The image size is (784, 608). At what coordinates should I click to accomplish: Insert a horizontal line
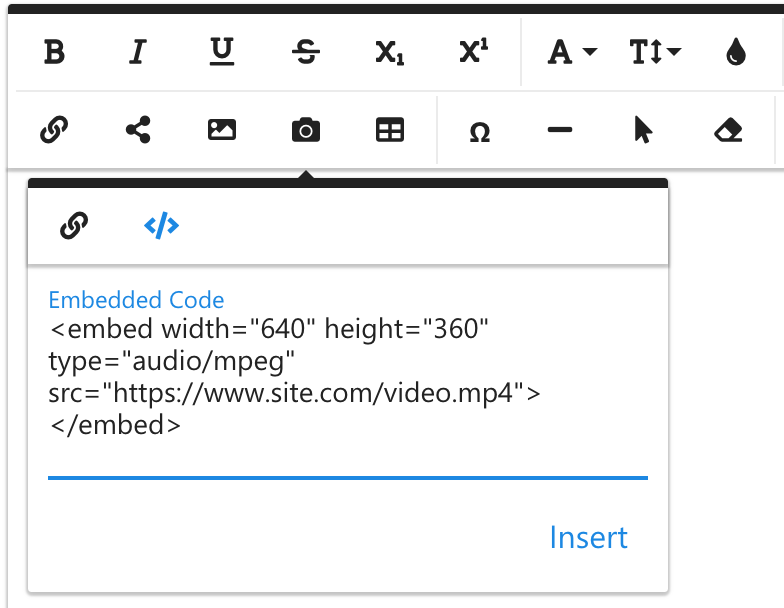[560, 130]
